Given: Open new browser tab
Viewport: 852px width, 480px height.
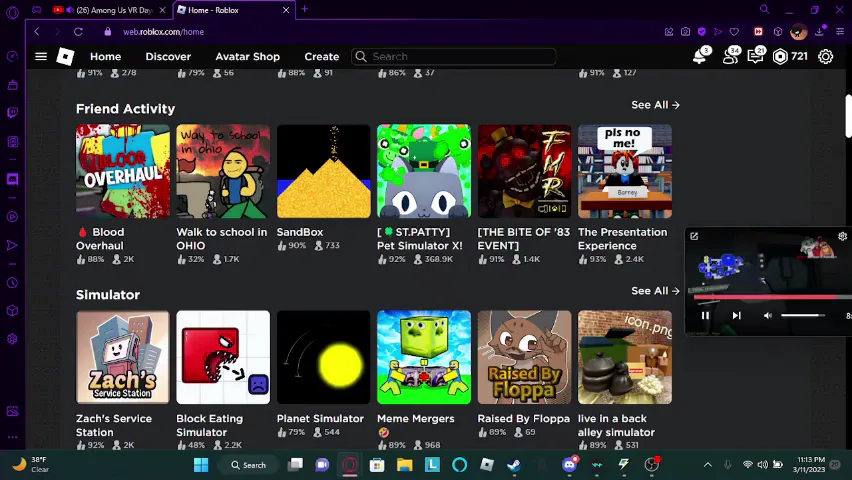Looking at the screenshot, I should pos(304,9).
